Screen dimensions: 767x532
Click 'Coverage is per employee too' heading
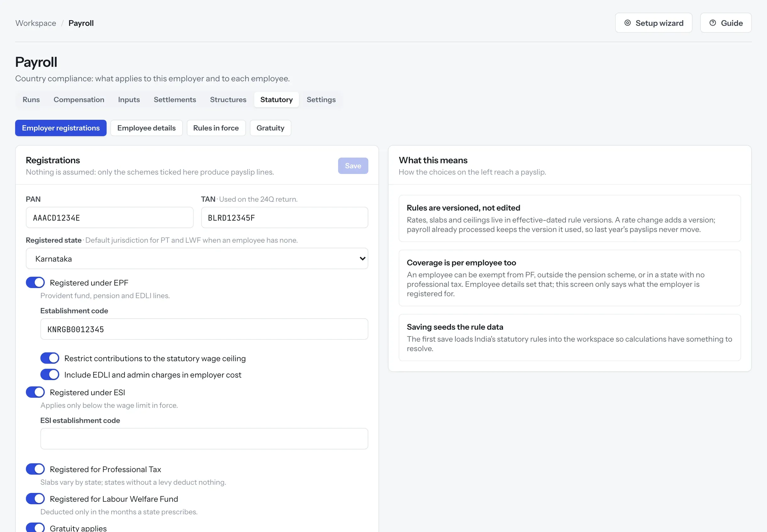461,263
